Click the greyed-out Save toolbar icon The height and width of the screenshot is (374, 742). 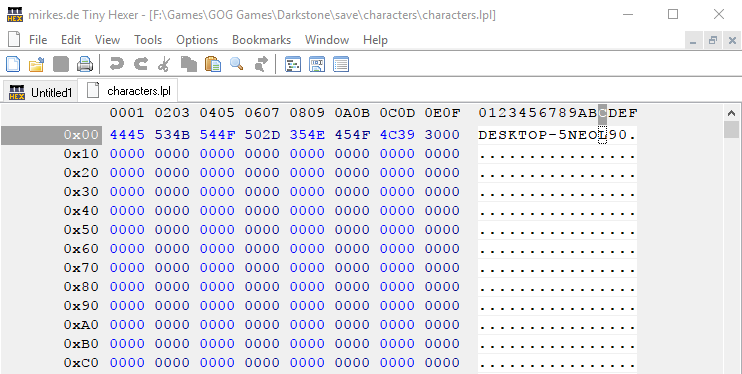point(61,64)
